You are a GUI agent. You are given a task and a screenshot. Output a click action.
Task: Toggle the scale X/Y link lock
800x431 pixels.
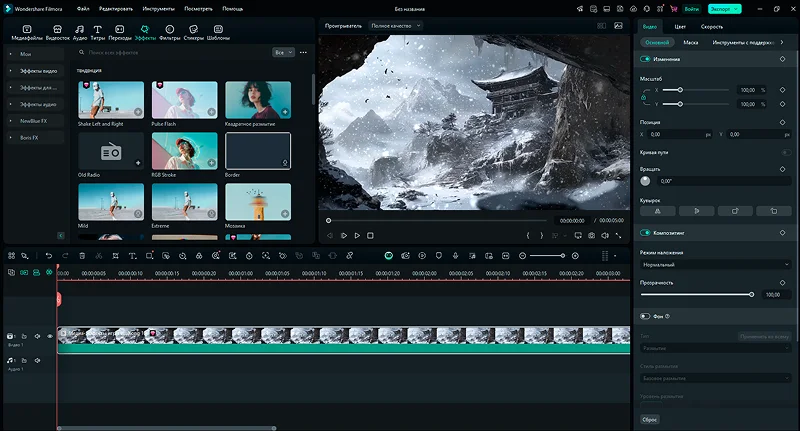click(x=644, y=97)
